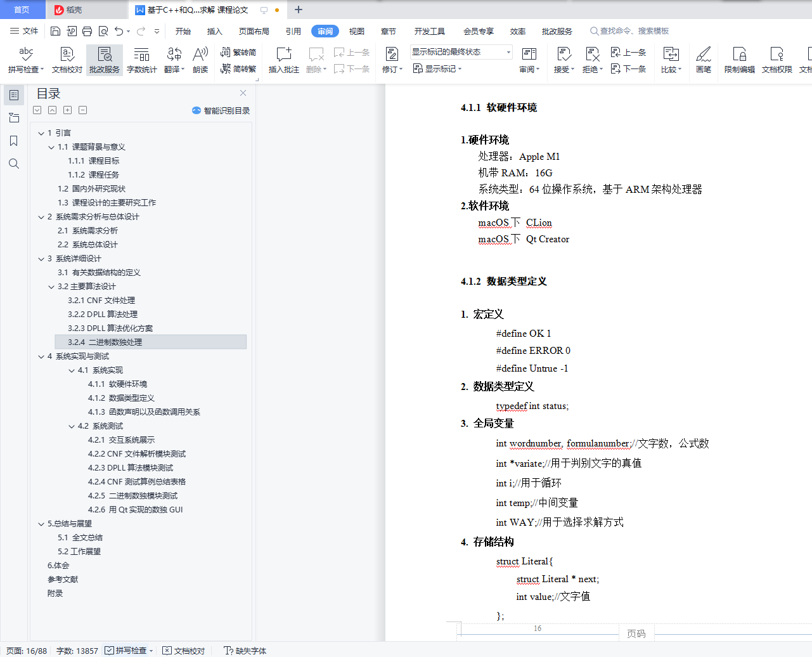Open the bookmark icon in left sidebar
The height and width of the screenshot is (657, 812).
[x=14, y=141]
